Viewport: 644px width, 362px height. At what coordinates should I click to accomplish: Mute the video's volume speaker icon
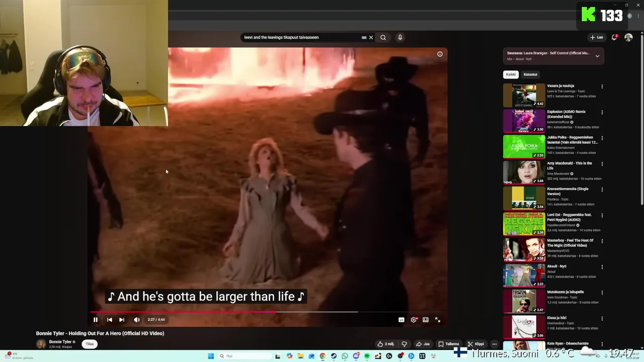[136, 320]
